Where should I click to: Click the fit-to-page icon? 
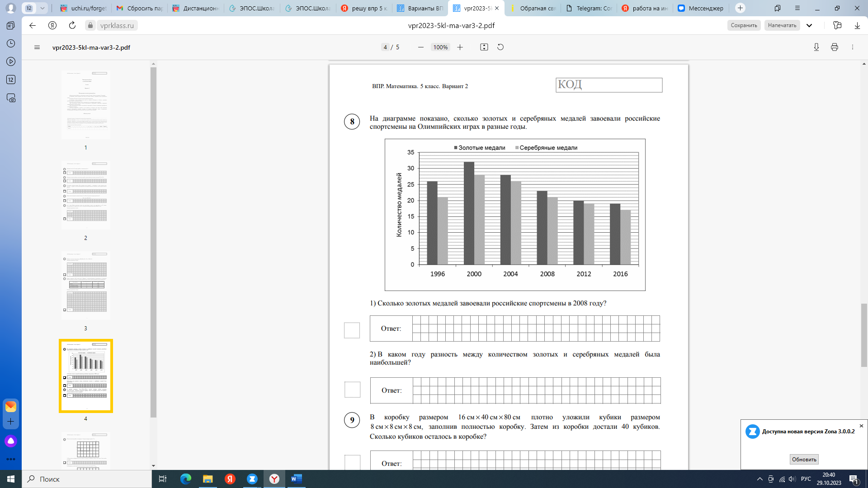click(484, 47)
